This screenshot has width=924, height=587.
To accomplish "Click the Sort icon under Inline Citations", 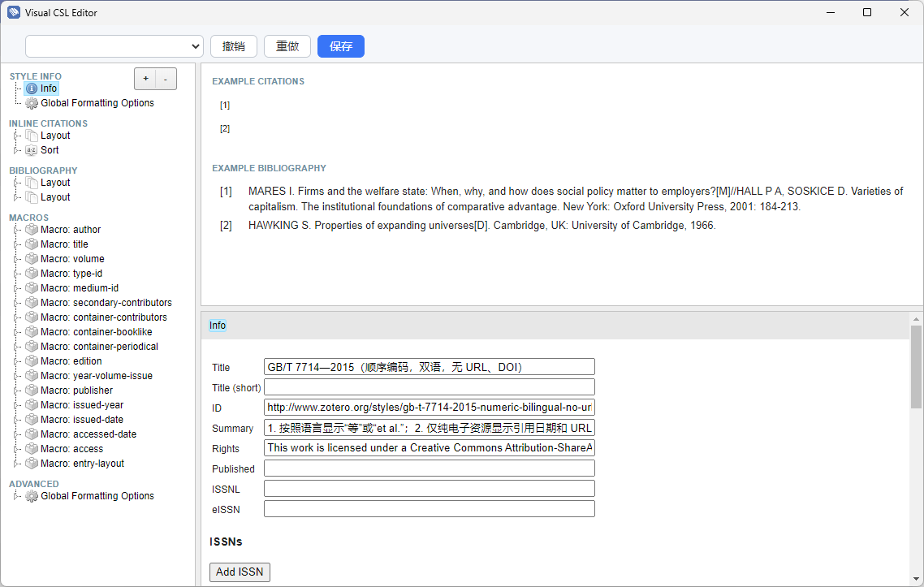I will (32, 150).
